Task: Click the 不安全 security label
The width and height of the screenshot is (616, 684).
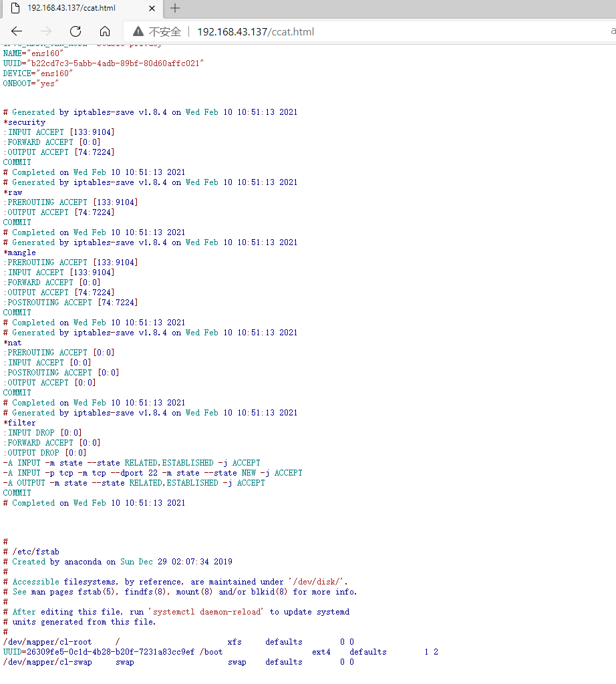Action: pyautogui.click(x=164, y=31)
